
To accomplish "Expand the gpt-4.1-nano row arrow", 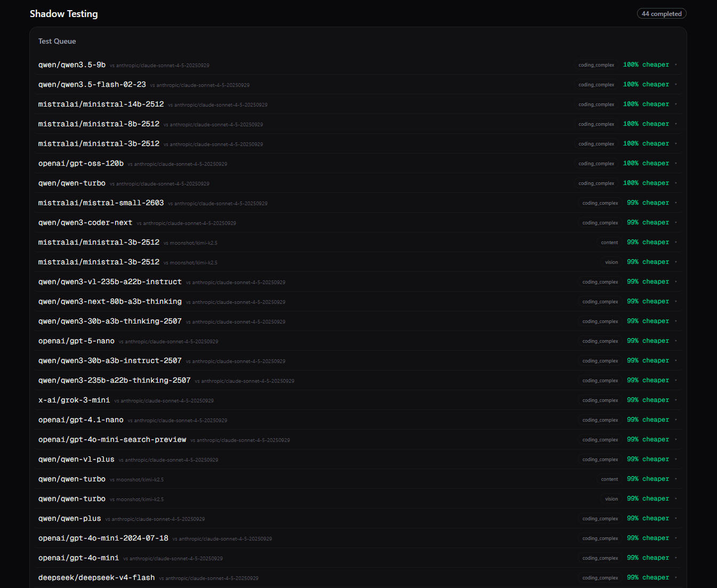I will coord(676,420).
